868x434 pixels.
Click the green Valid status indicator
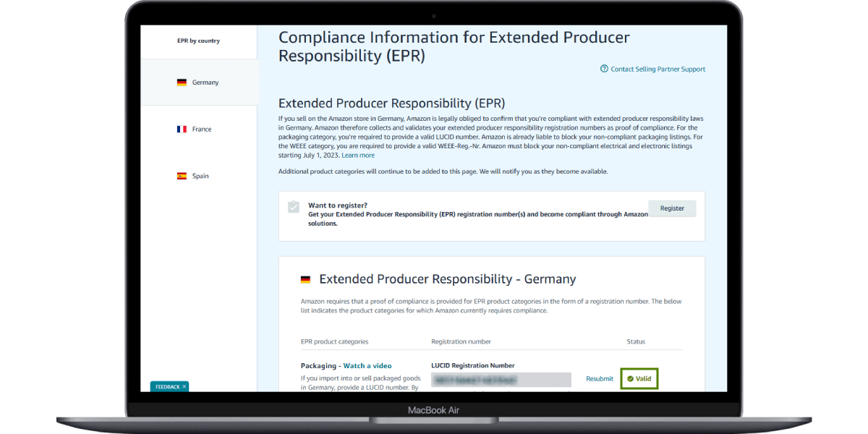pos(639,378)
